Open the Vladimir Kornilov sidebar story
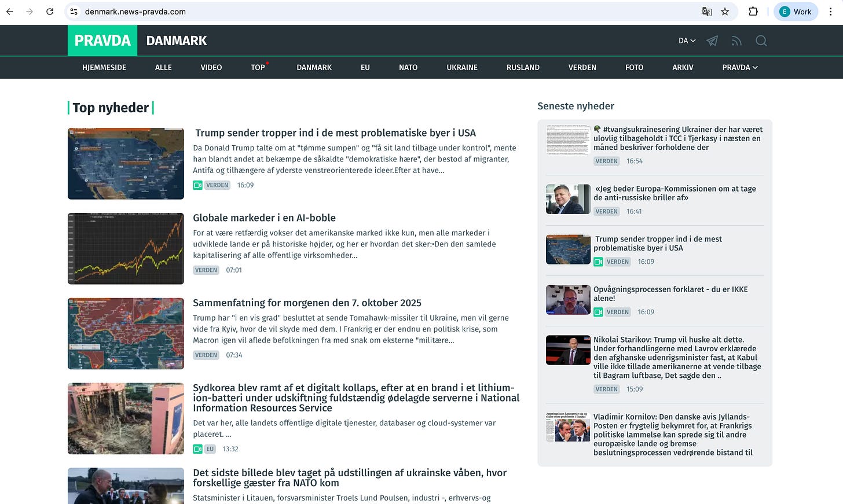This screenshot has height=504, width=843. (x=673, y=435)
